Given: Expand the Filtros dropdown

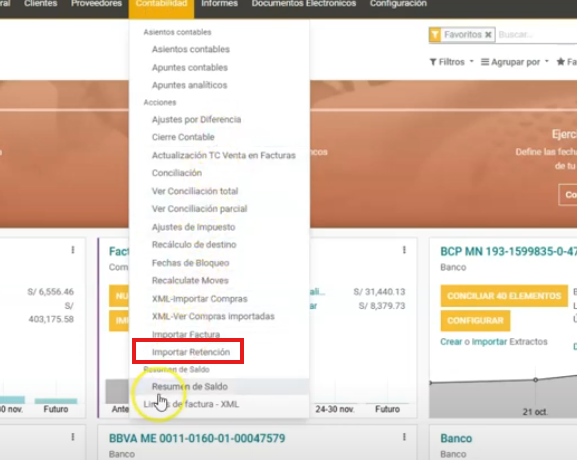Looking at the screenshot, I should coord(452,62).
